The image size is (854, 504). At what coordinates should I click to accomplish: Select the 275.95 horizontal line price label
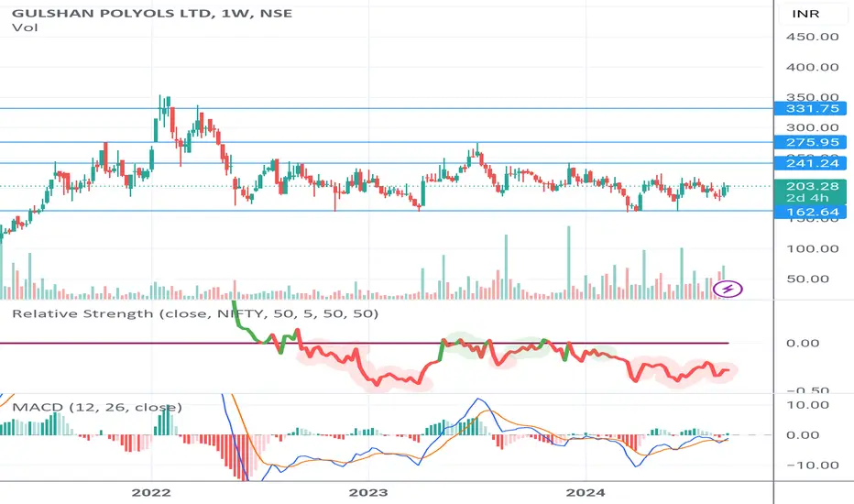[x=810, y=142]
